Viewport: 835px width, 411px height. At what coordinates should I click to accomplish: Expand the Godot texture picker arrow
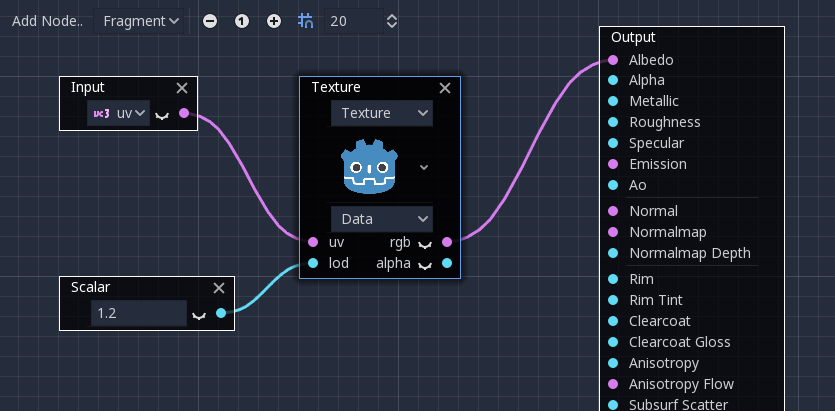(x=424, y=167)
